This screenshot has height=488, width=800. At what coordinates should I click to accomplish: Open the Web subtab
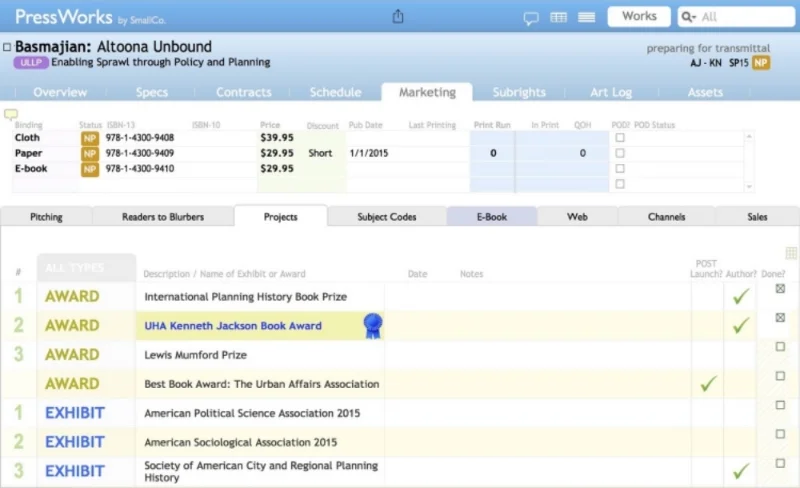[x=577, y=217]
